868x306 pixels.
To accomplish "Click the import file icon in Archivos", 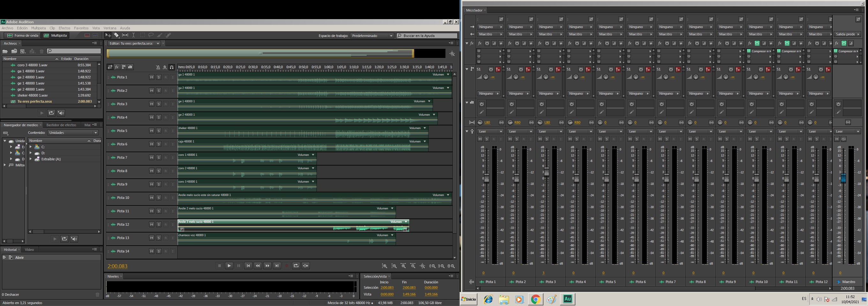I will coord(14,51).
